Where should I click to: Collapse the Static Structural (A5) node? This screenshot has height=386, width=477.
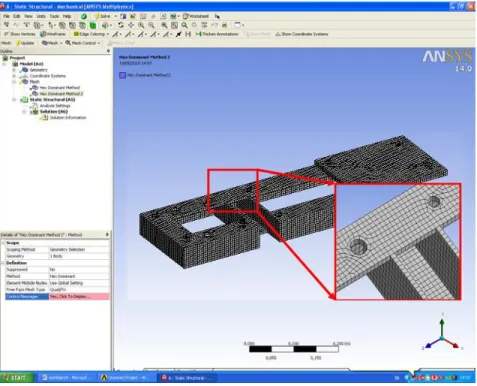14,100
